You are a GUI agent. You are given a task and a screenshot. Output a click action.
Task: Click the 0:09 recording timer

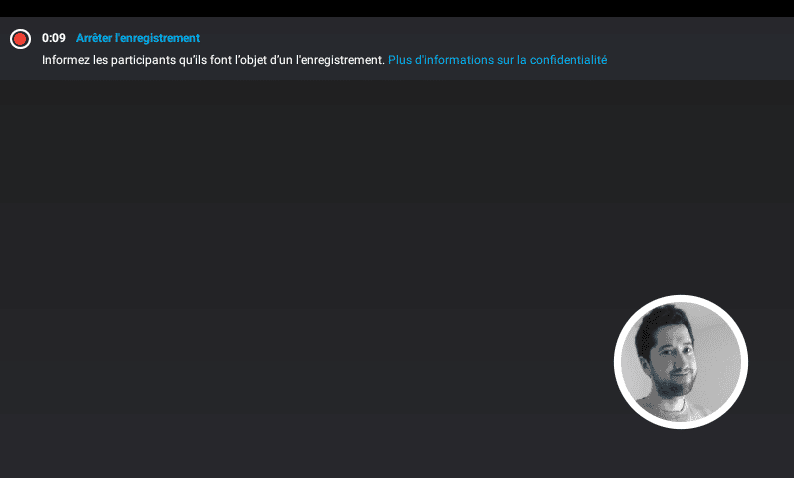(x=54, y=38)
